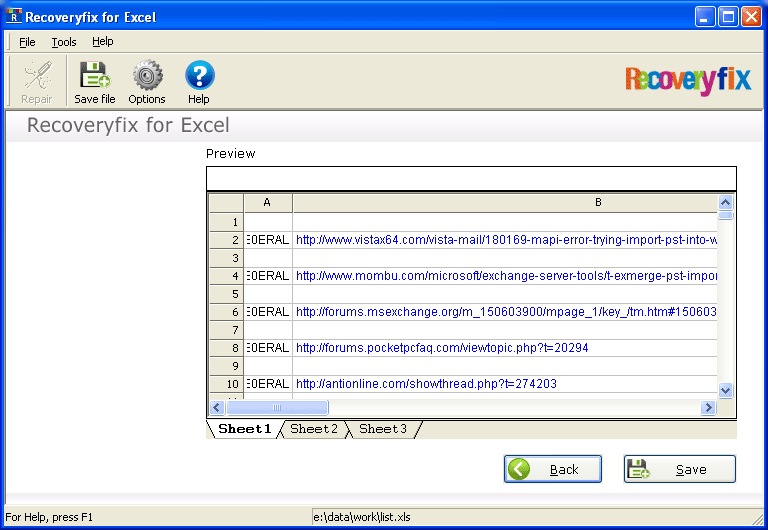Open the Tools menu
Image resolution: width=768 pixels, height=530 pixels.
point(64,42)
